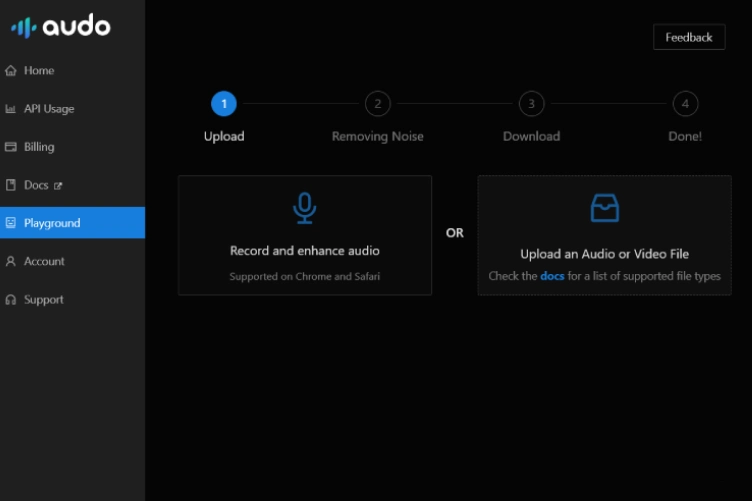
Task: Go to API Usage page
Action: pos(72,109)
